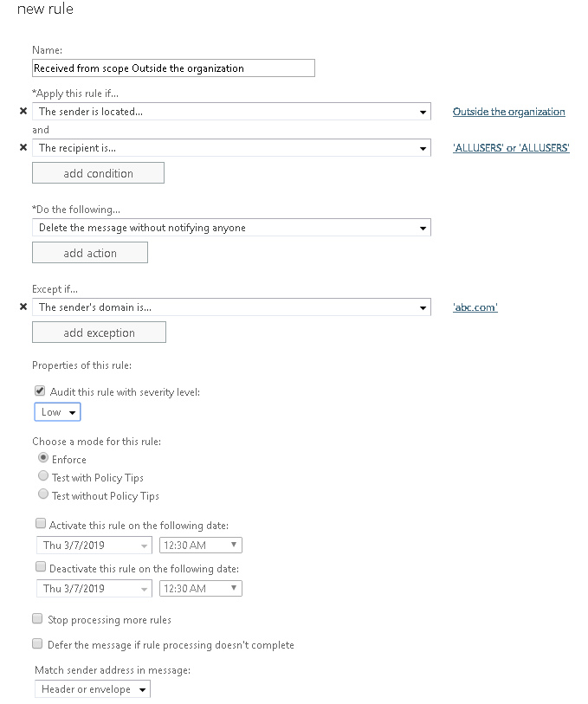Open the 'The sender is located...' dropdown

(231, 112)
